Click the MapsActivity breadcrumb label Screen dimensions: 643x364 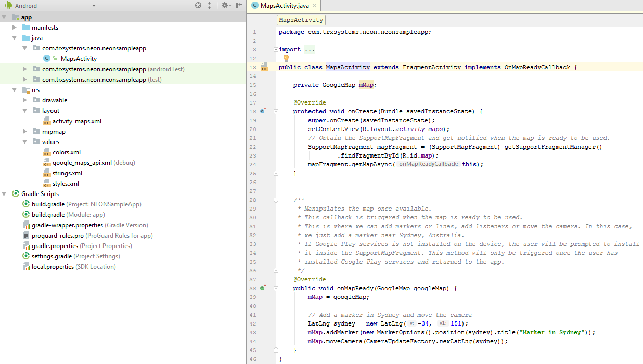click(x=301, y=20)
